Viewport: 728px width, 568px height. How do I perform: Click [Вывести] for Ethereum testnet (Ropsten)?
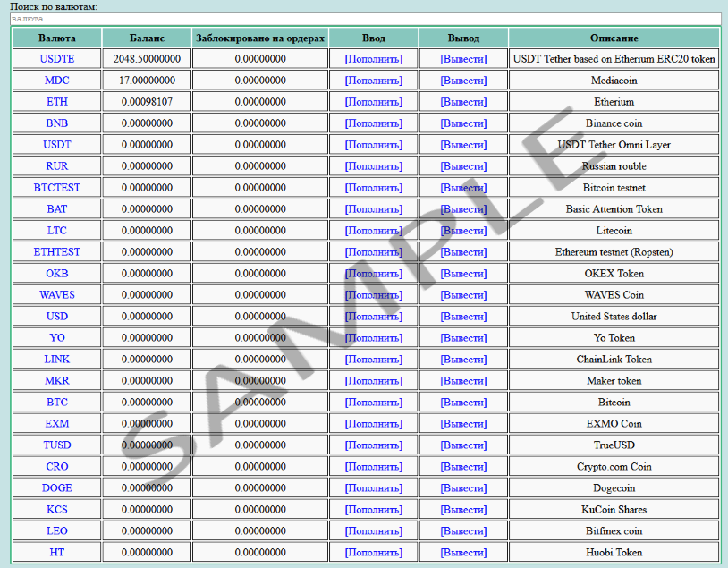pyautogui.click(x=463, y=251)
